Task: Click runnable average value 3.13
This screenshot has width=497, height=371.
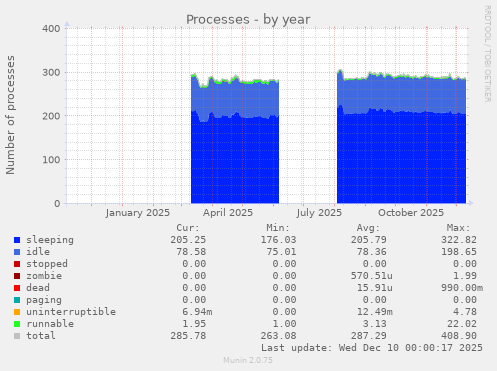Action: (375, 324)
